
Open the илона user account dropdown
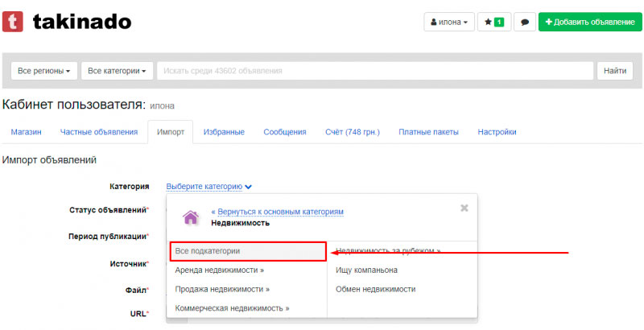[x=449, y=23]
